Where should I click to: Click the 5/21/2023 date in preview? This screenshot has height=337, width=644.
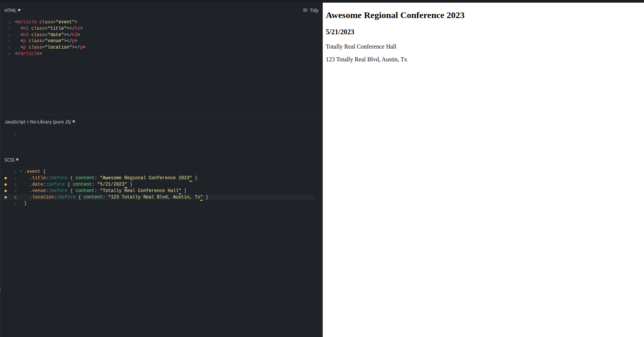[x=340, y=32]
